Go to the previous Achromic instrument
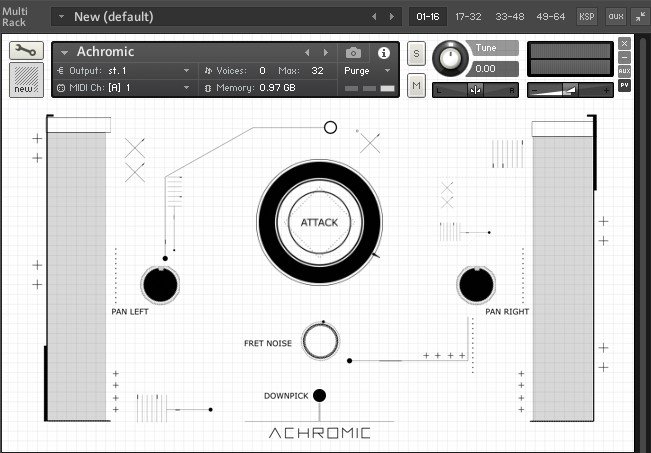 (307, 52)
